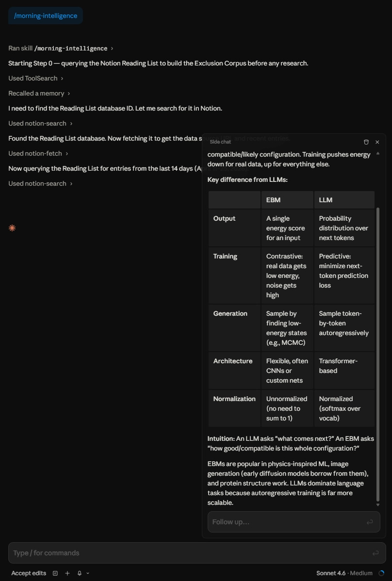Toggle the Accept edits mode
392x581 pixels.
29,573
